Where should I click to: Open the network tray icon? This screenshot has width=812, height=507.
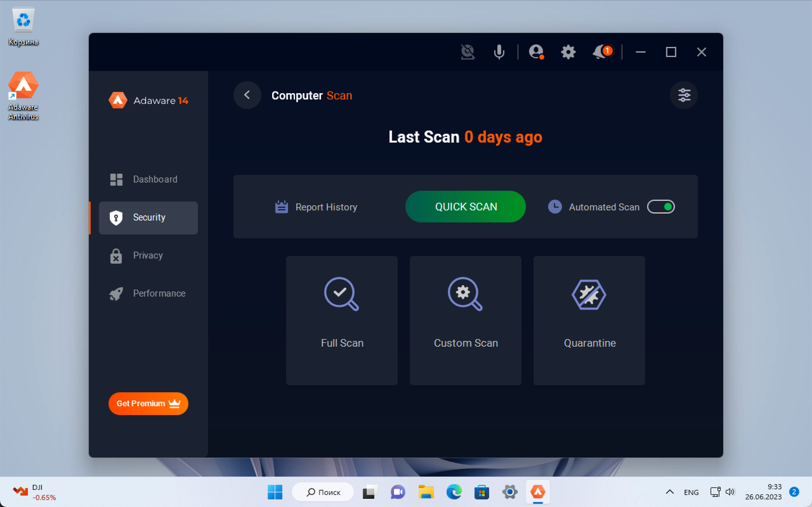click(x=715, y=492)
